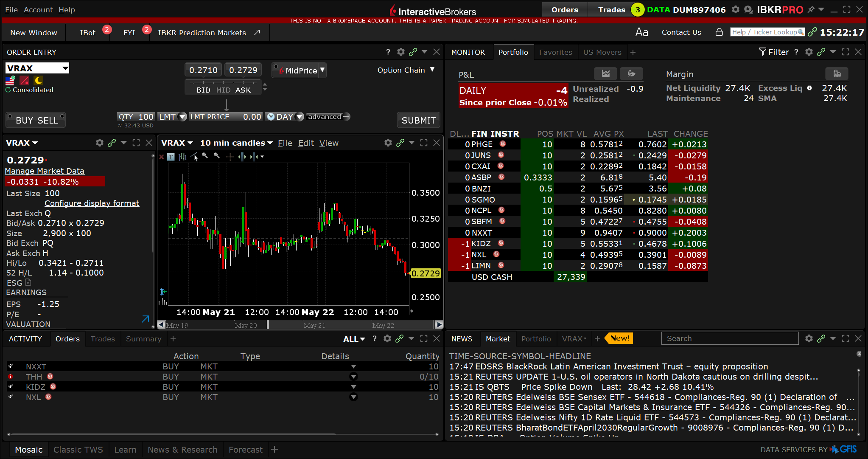868x459 pixels.
Task: Adjust font size with the Aa icon
Action: 641,32
